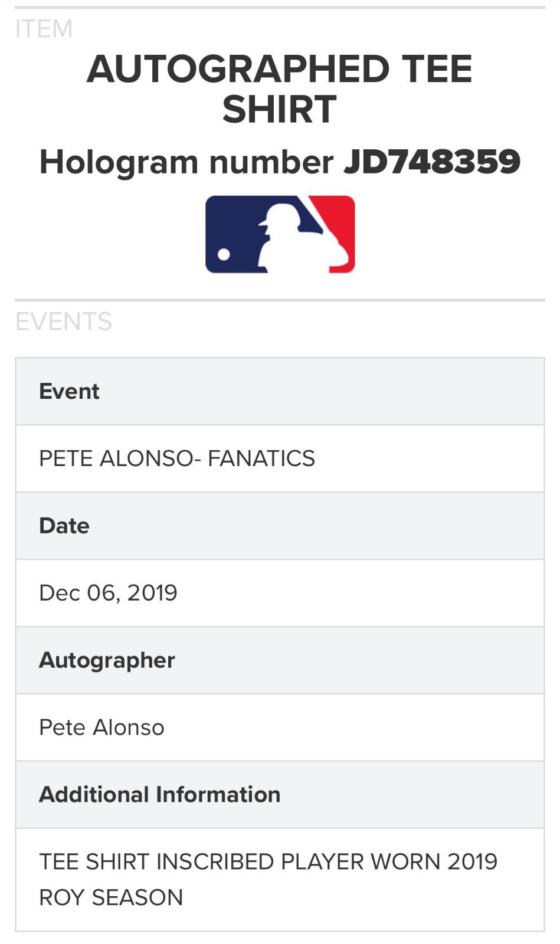Image resolution: width=560 pixels, height=944 pixels.
Task: Click the "TEE SHIRT INSCRIBED PLAYER WORN 2019" line
Action: click(268, 862)
